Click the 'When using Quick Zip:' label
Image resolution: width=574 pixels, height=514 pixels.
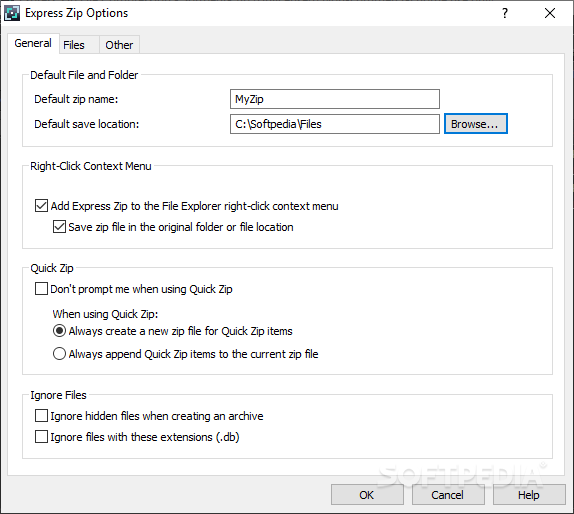tap(105, 314)
